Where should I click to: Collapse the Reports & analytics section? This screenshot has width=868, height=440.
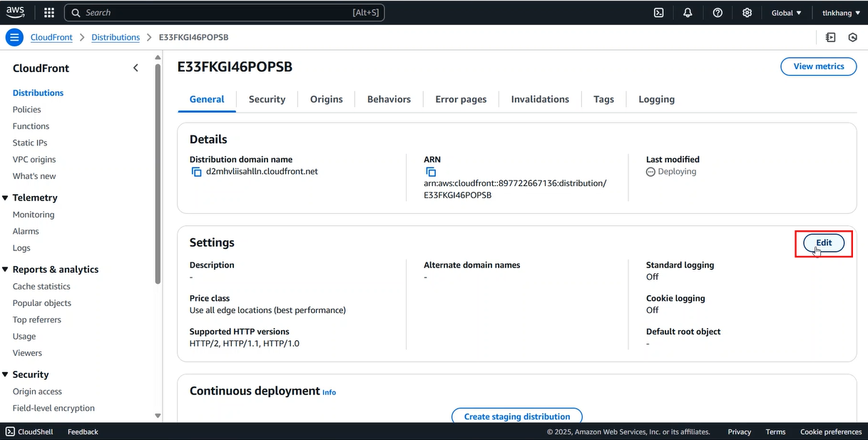pos(6,270)
